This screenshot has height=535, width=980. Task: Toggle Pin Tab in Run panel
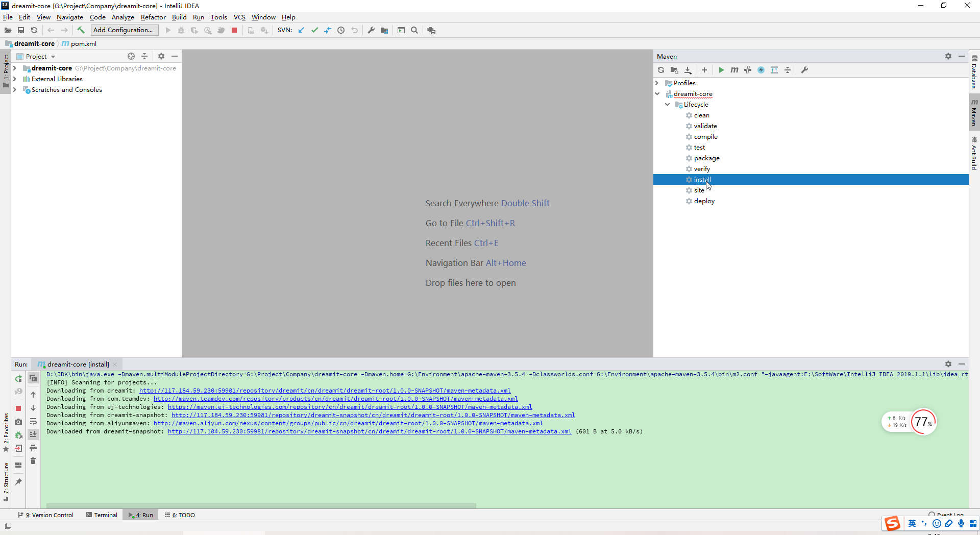coord(18,482)
